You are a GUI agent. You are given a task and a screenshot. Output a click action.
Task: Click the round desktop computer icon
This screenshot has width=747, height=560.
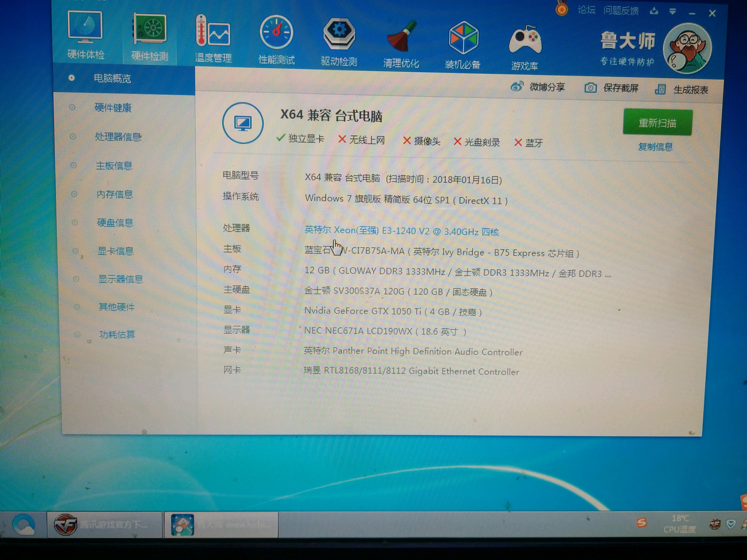point(243,123)
